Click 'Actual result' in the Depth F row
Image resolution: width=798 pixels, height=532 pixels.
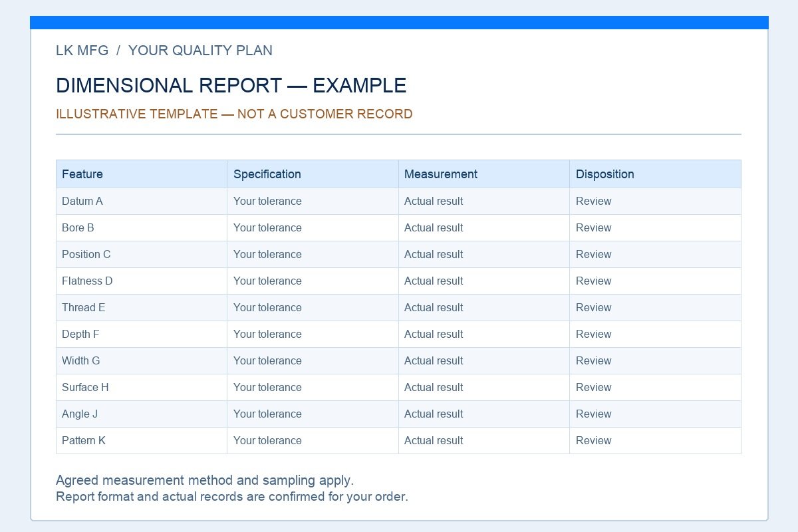point(434,334)
